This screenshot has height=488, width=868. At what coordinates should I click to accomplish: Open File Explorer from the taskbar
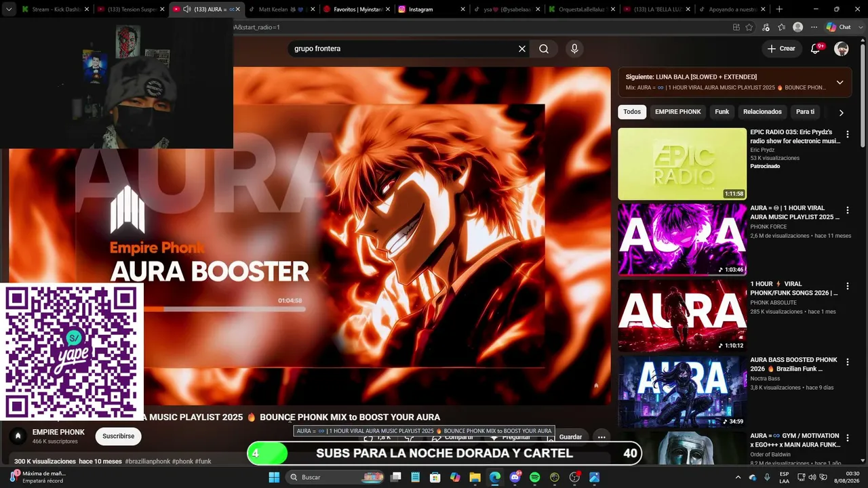point(475,477)
